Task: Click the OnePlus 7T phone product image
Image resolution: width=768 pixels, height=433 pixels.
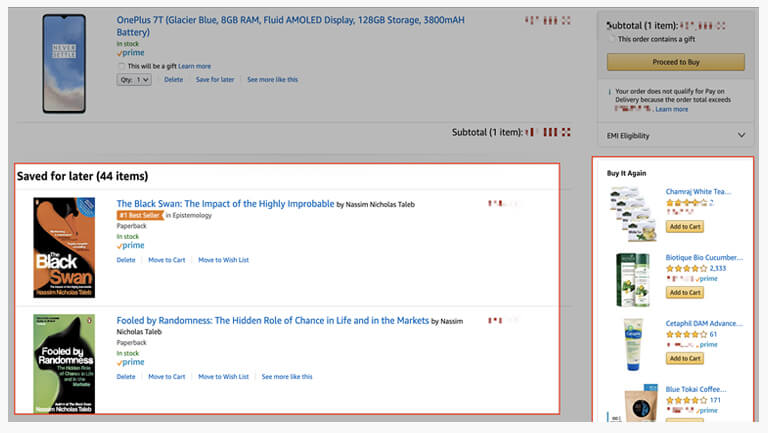Action: pos(64,64)
